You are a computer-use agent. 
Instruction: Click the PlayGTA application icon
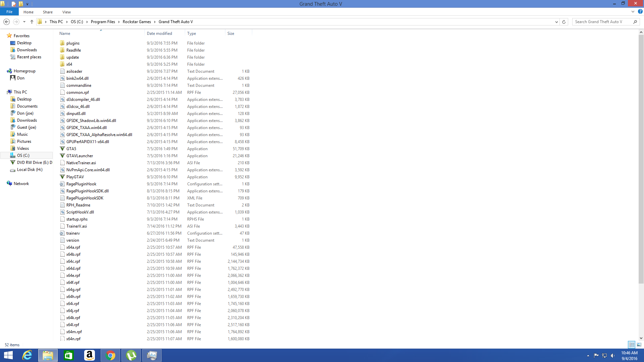[x=62, y=177]
